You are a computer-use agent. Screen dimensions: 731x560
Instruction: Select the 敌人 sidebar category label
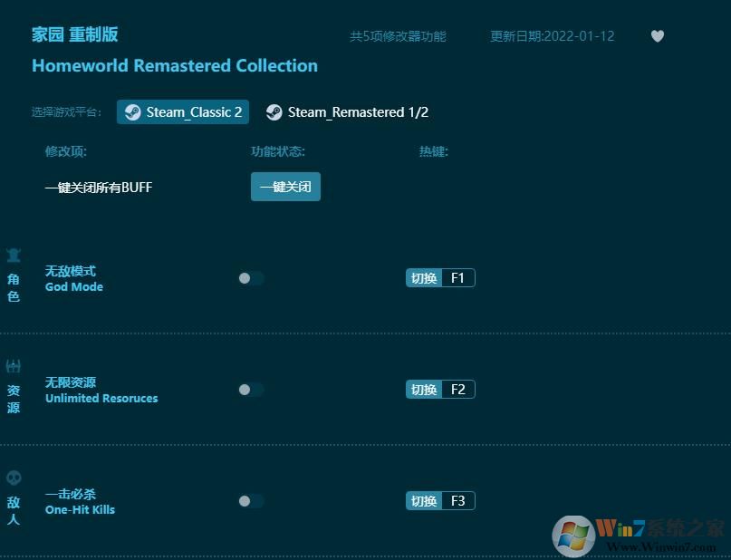point(13,508)
